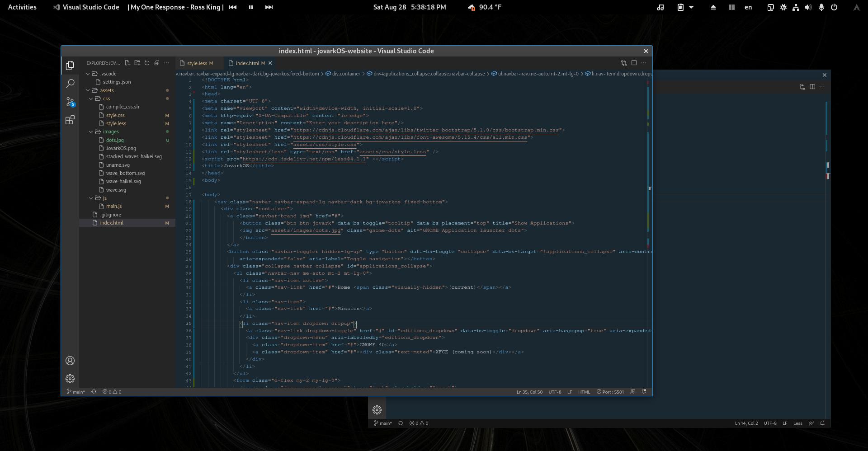Open the 90.4 °F weather indicator
Viewport: 868px width, 451px height.
coord(484,7)
